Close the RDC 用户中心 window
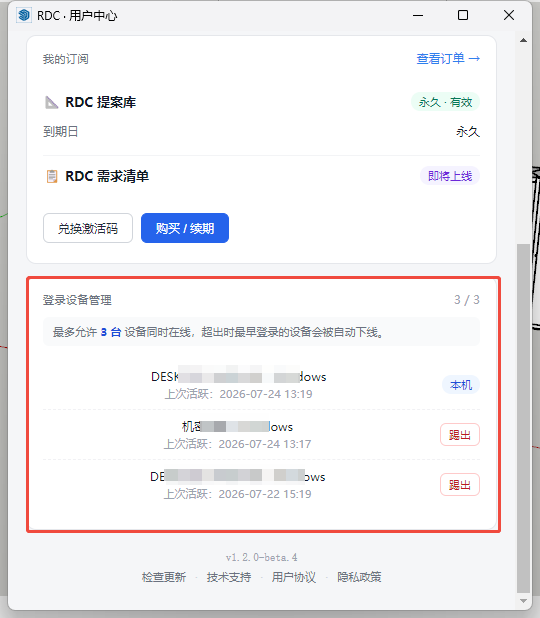 pyautogui.click(x=509, y=15)
